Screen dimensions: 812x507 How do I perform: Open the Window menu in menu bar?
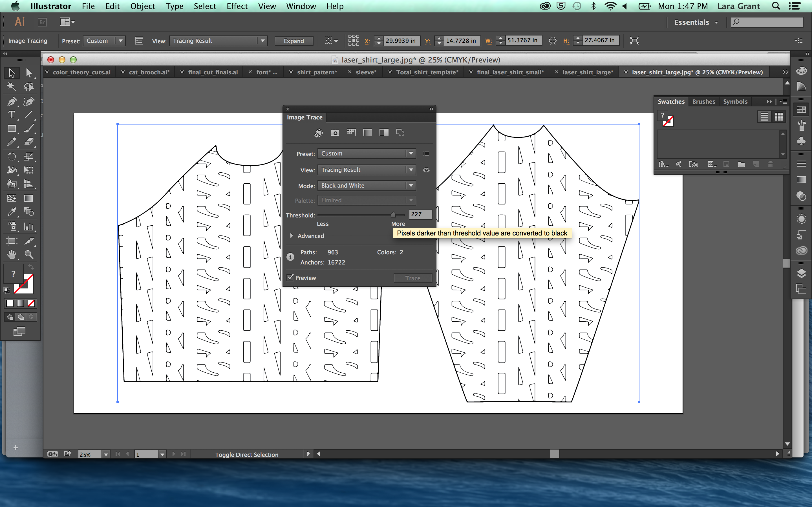pos(300,6)
